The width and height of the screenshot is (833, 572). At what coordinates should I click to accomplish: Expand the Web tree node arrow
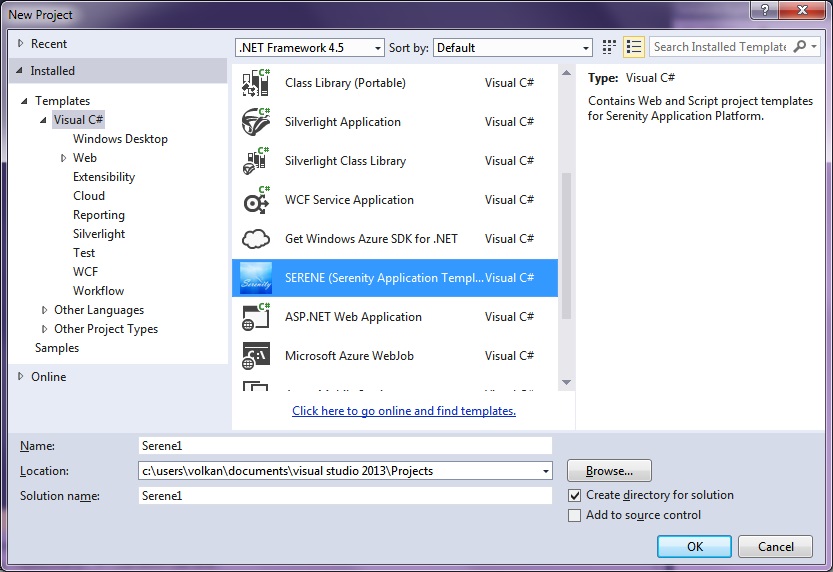(x=63, y=158)
